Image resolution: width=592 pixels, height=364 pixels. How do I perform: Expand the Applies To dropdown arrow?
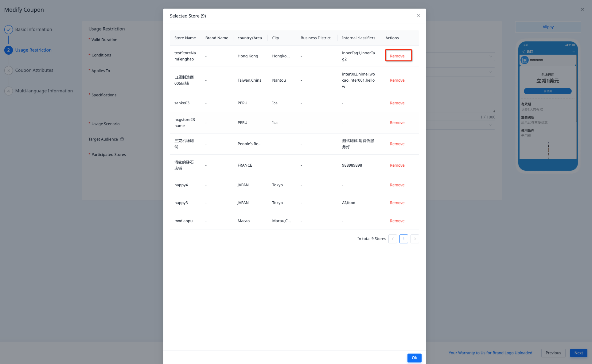pos(490,72)
